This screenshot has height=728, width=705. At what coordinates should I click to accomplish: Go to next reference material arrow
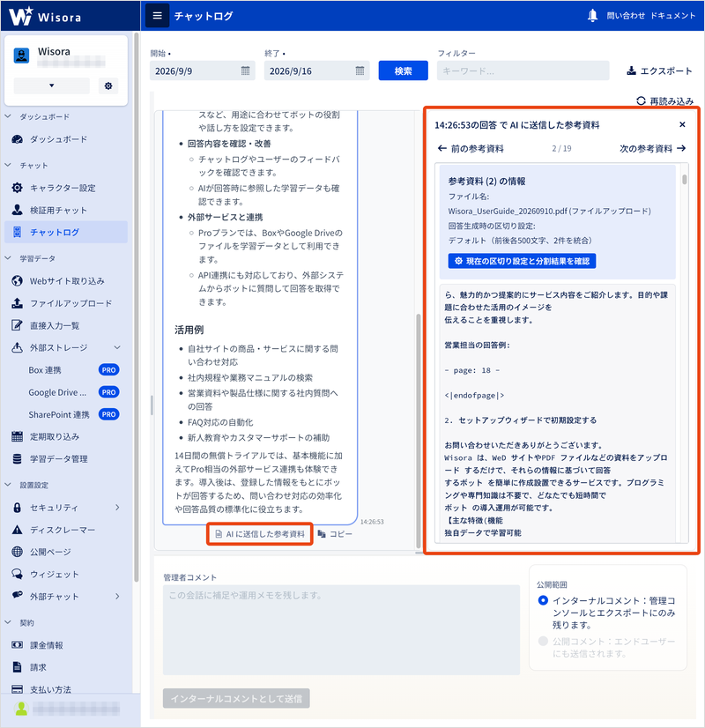[681, 149]
